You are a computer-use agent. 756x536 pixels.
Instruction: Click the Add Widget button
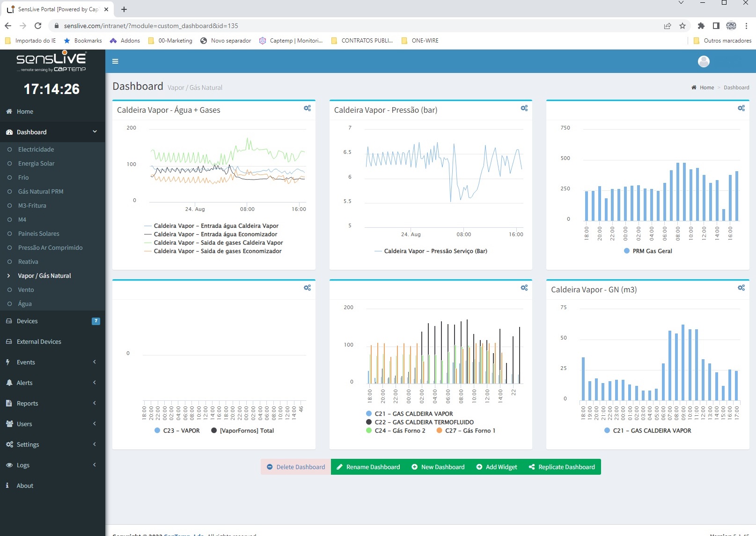497,467
